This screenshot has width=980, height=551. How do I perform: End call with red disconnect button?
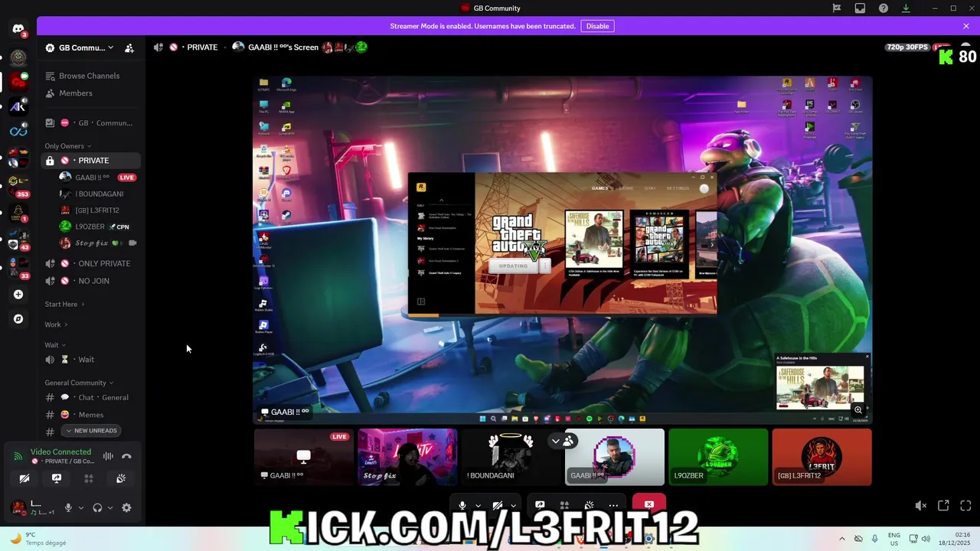[649, 504]
